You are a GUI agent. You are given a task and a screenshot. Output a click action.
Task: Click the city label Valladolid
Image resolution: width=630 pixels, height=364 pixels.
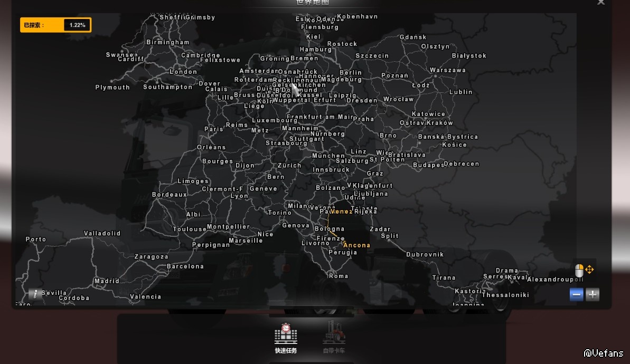coord(102,233)
